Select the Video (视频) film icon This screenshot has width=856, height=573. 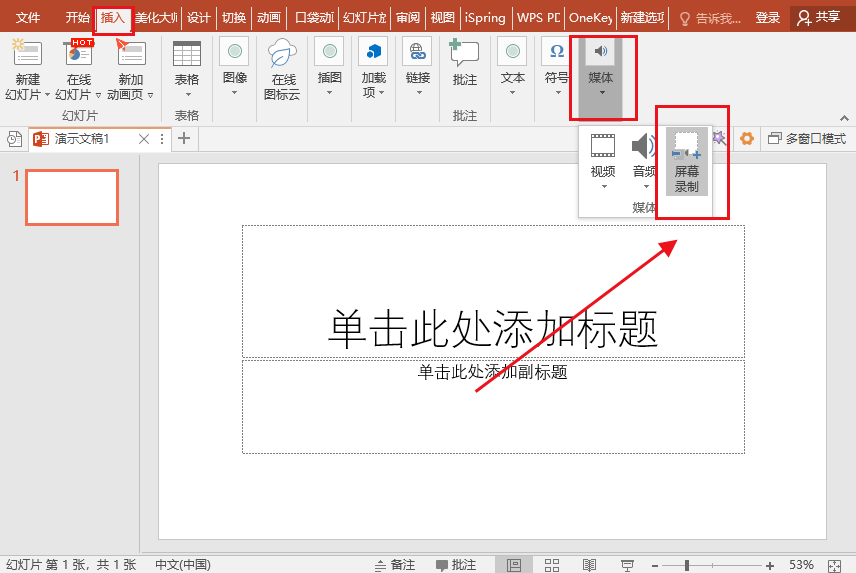pos(603,146)
